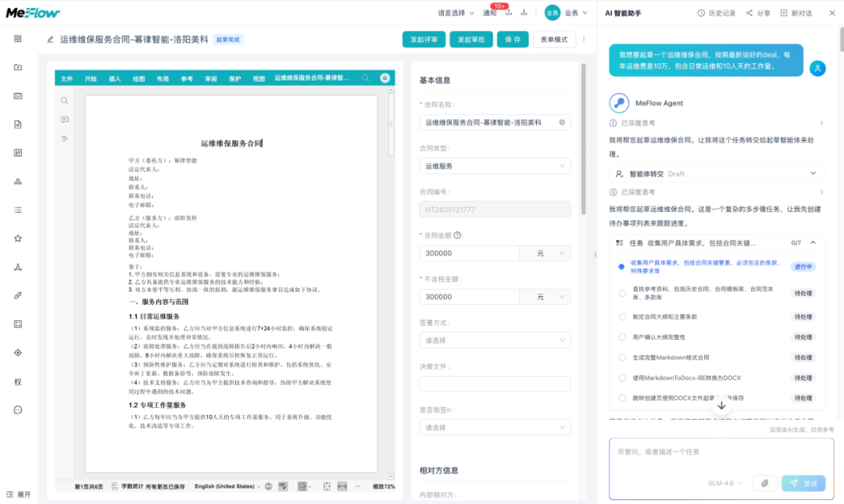844x504 pixels.
Task: Select the MarkdownToDocx-BE转换为DOCX task radio
Action: click(622, 378)
